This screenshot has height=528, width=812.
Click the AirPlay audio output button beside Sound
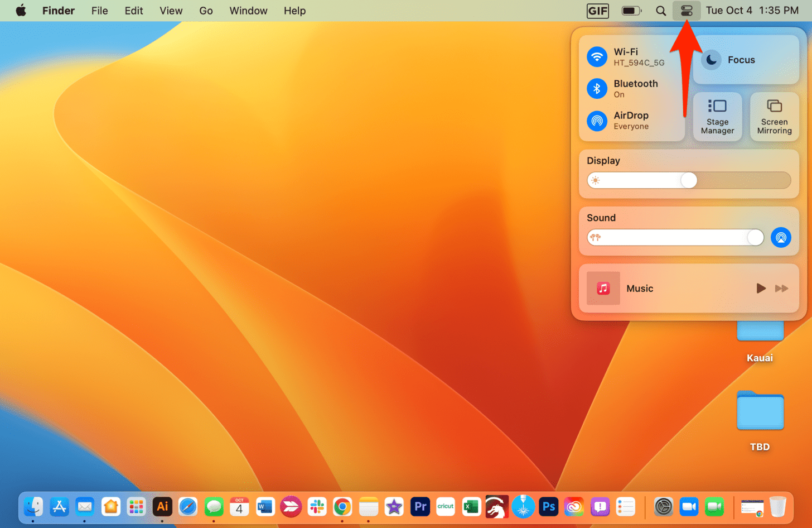pos(781,237)
